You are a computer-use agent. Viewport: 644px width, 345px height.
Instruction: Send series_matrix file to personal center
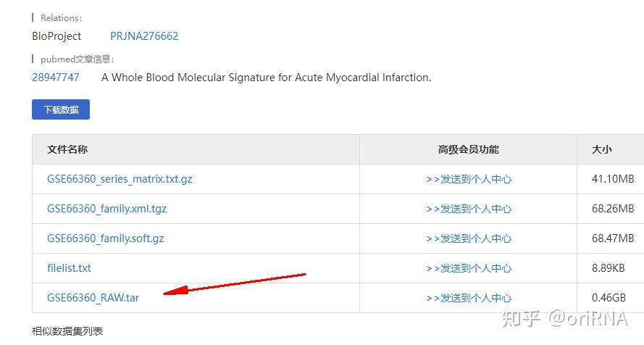(469, 179)
